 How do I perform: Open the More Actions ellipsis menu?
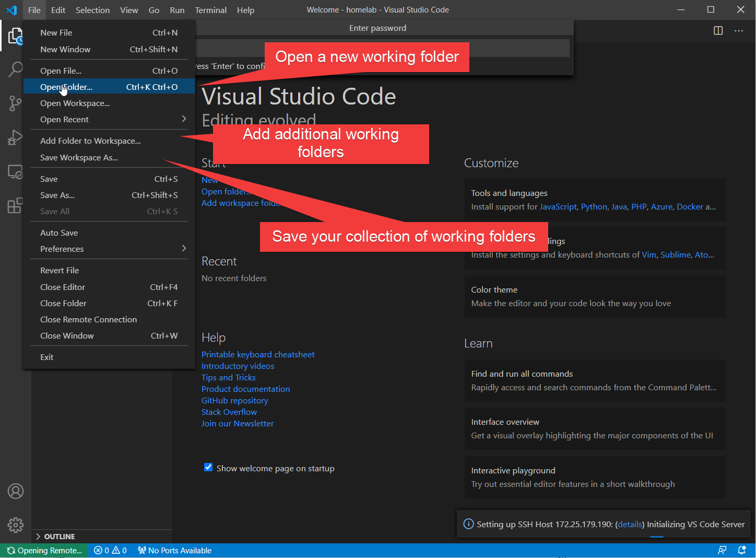739,31
